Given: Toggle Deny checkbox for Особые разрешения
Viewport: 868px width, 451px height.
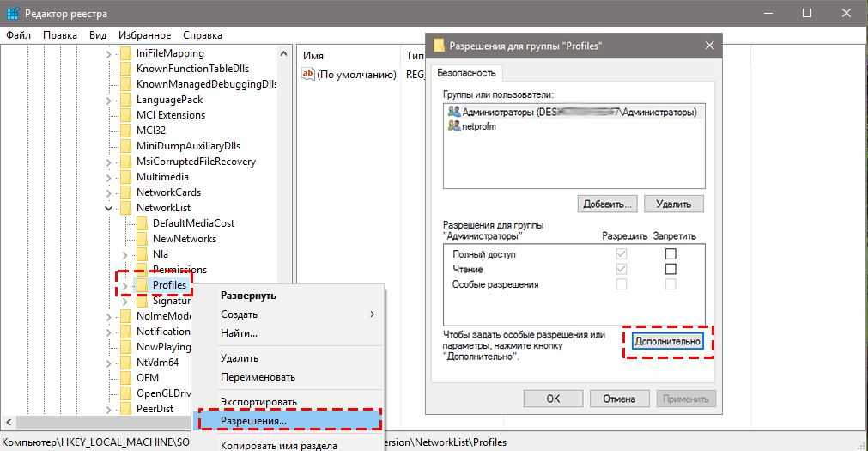Looking at the screenshot, I should [671, 284].
